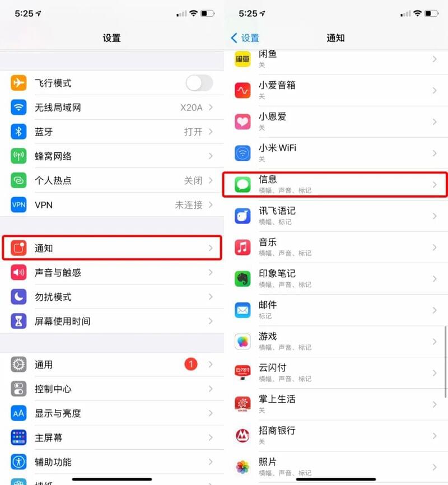This screenshot has width=448, height=485.
Task: Open the 邮件 row disclosure chevron
Action: click(x=435, y=310)
